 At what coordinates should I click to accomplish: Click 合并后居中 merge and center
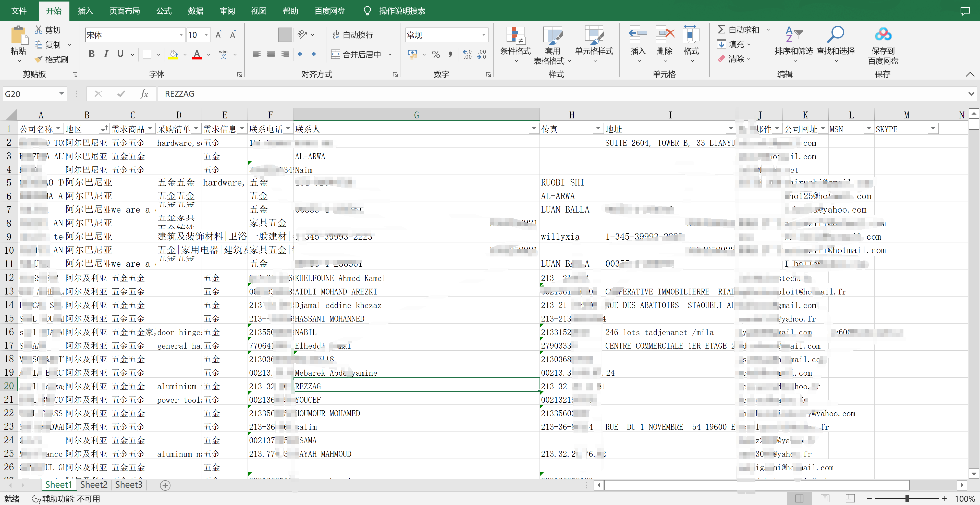pyautogui.click(x=357, y=54)
